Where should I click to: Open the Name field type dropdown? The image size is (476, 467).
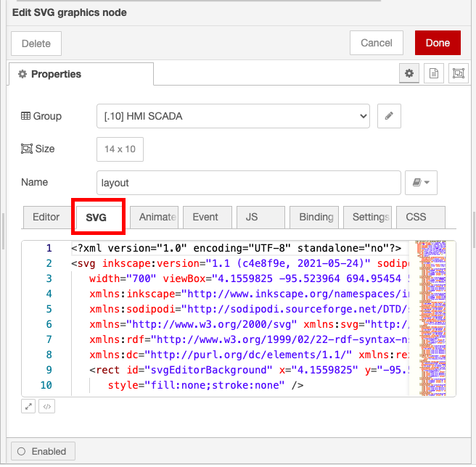click(x=422, y=183)
